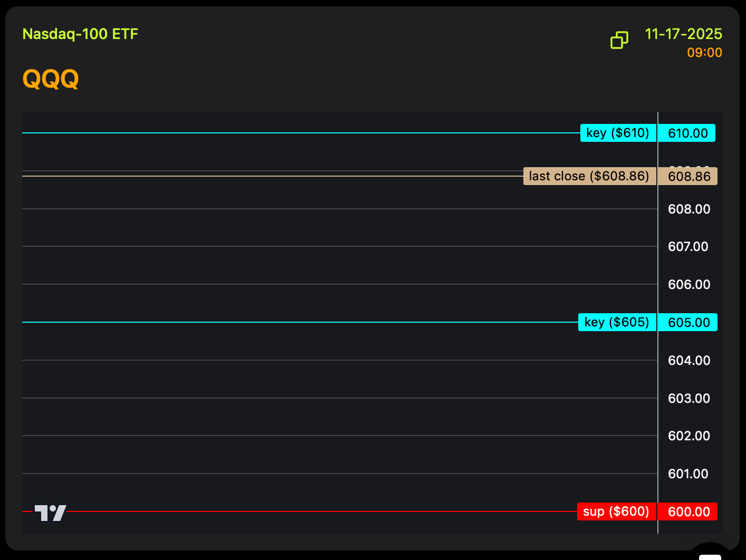Click the cyan 610.00 price tag

tap(687, 133)
